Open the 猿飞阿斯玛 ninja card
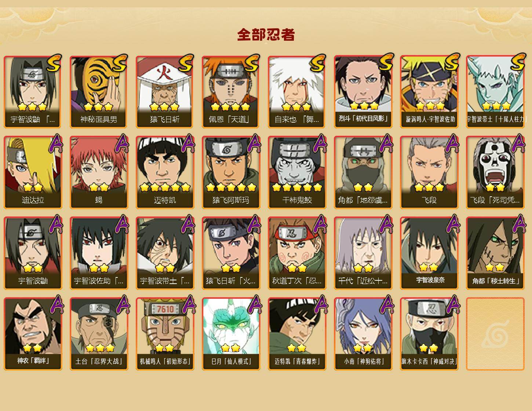Screen dimensions: 532x411 click(x=231, y=172)
